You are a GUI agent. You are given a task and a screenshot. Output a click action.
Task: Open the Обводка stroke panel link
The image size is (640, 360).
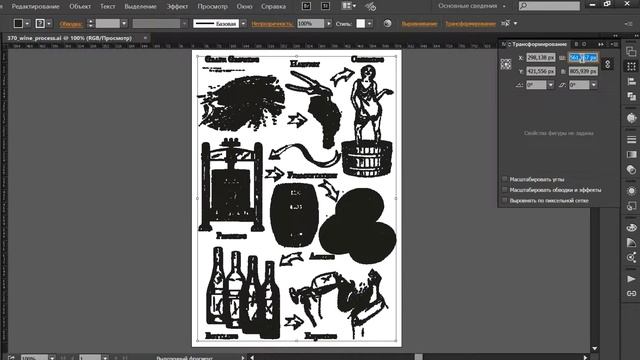click(71, 24)
